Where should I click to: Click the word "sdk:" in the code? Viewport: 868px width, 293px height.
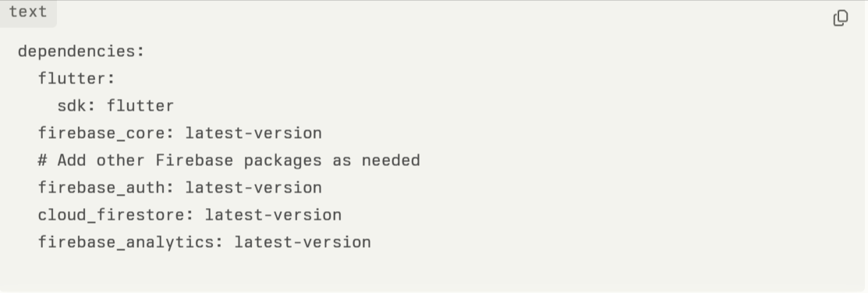77,106
